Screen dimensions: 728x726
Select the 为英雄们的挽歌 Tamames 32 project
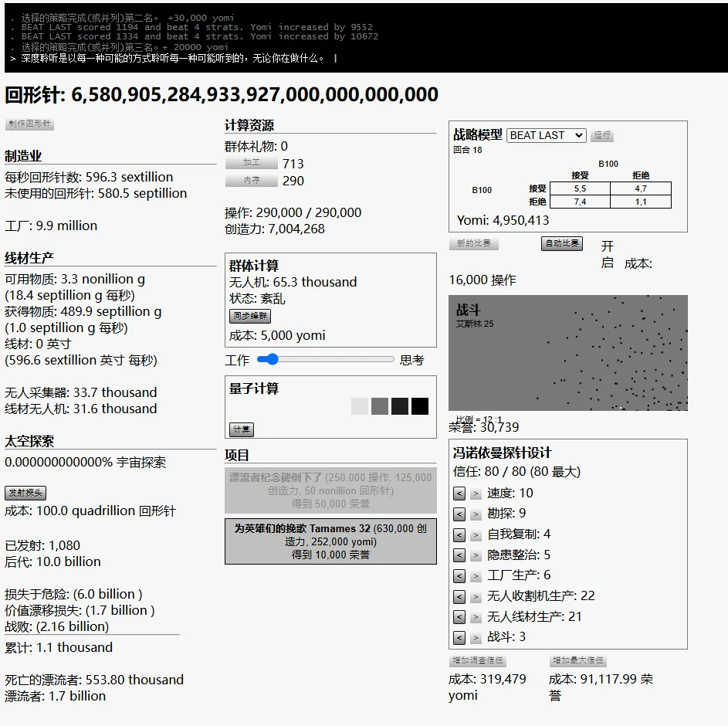coord(330,541)
